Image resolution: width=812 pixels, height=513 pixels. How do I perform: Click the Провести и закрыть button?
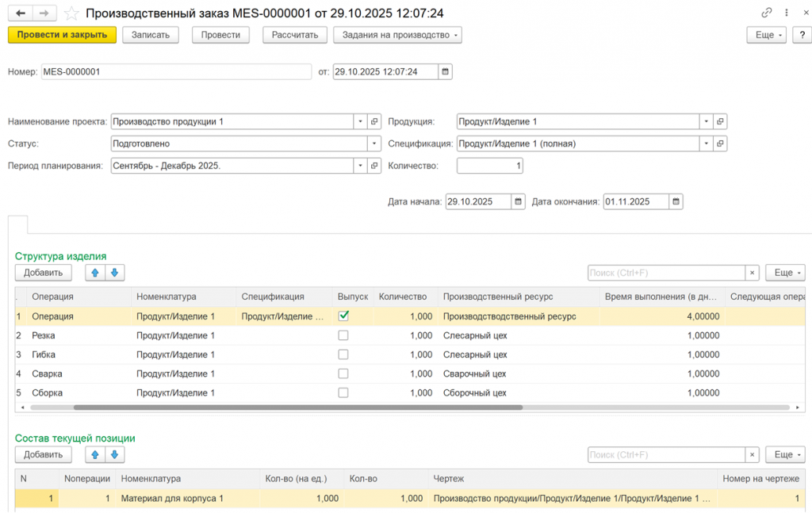coord(62,35)
